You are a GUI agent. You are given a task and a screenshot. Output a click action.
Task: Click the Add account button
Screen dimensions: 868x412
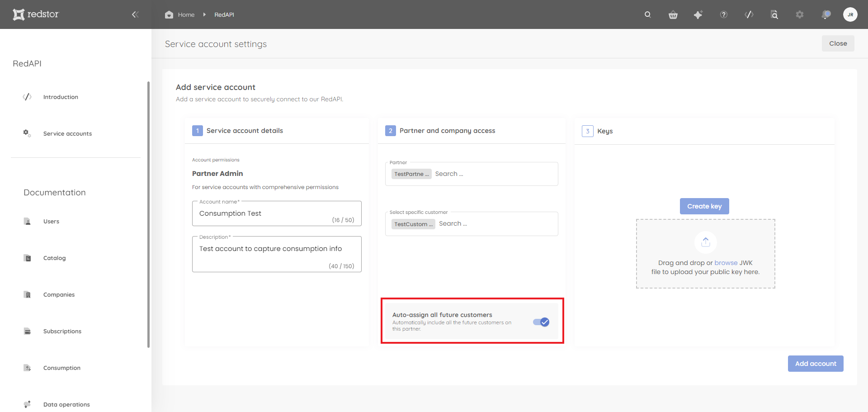point(816,364)
